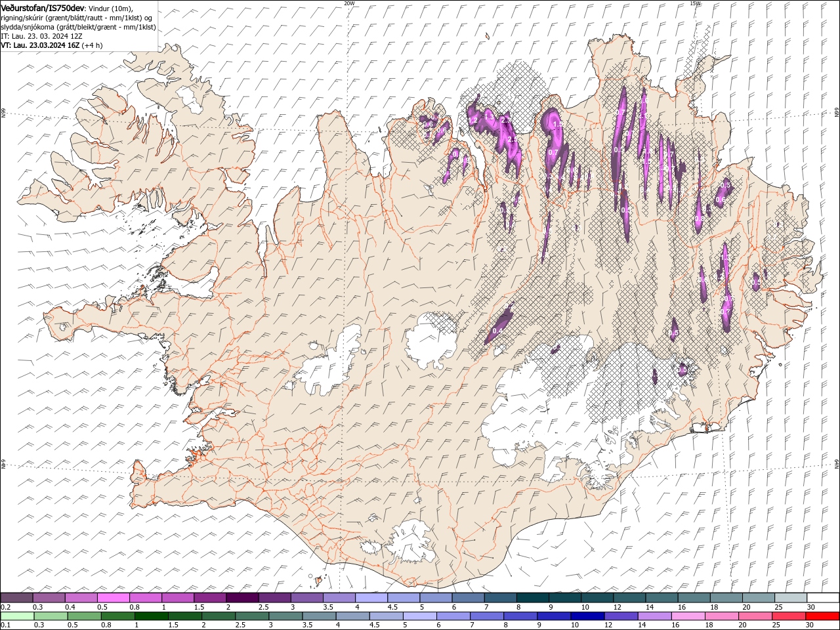
Task: Select the palest green 0.1 rain legend swatch
Action: click(x=17, y=616)
